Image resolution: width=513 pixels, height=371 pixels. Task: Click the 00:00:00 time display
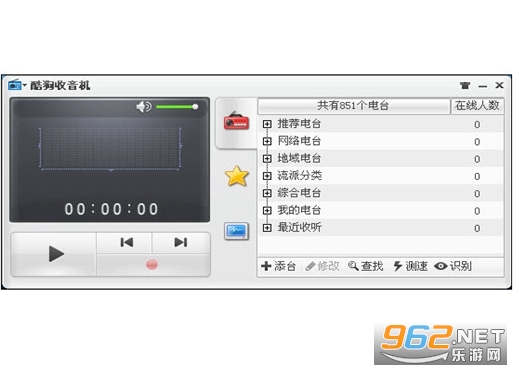(111, 209)
